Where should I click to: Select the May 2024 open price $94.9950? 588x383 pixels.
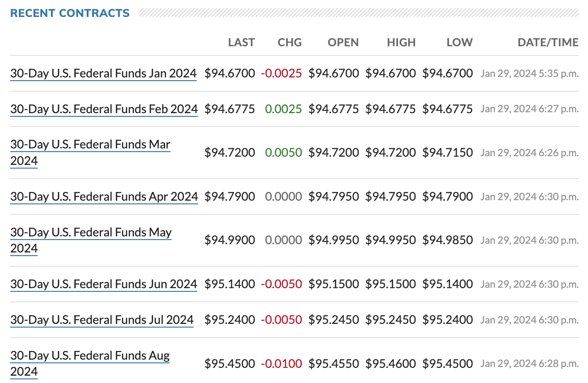click(334, 240)
